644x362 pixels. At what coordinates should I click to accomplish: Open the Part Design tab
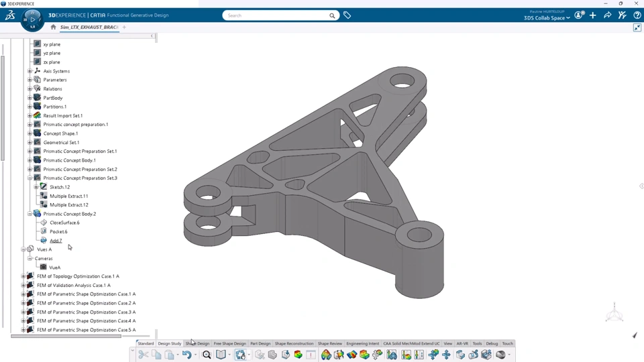[260, 343]
